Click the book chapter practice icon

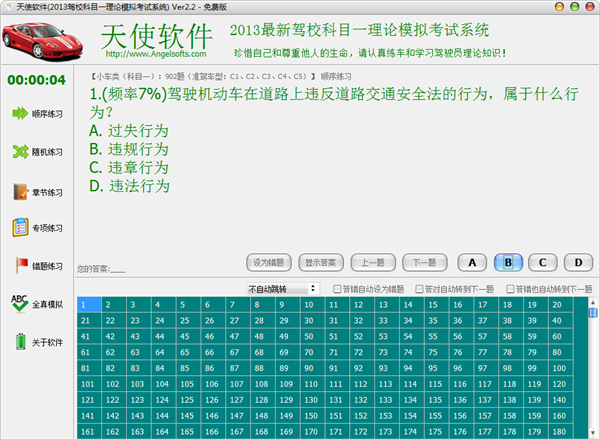coord(20,192)
